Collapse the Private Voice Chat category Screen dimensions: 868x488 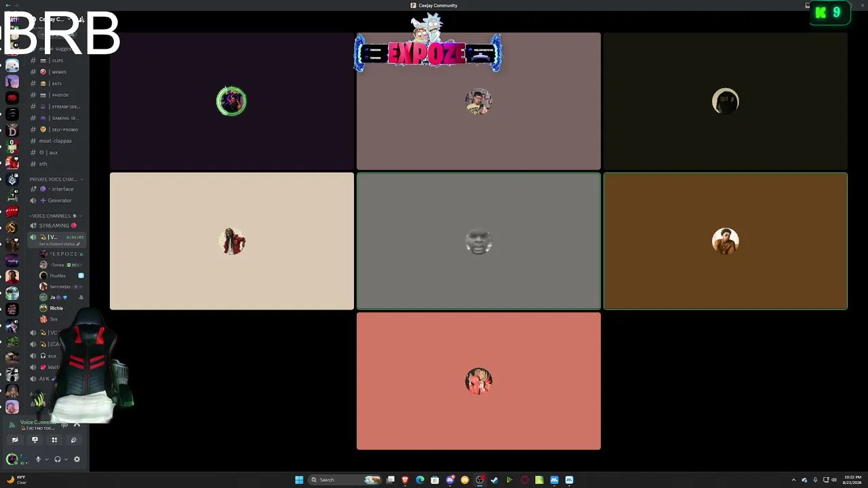[x=56, y=179]
